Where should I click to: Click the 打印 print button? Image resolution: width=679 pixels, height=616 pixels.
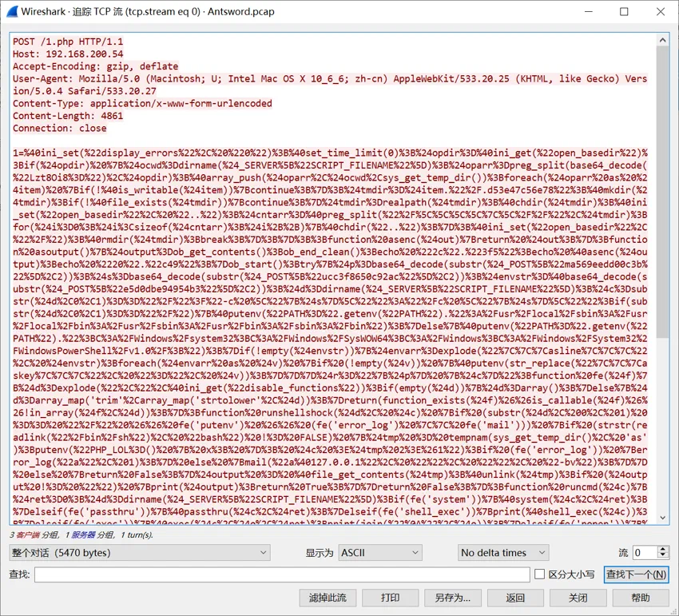pyautogui.click(x=390, y=598)
